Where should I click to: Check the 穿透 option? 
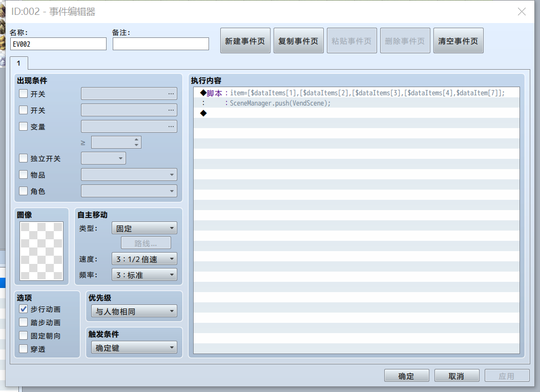click(x=23, y=348)
